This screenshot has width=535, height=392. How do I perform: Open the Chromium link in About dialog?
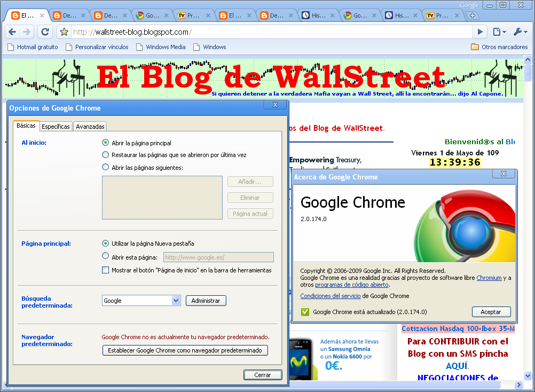[x=489, y=278]
